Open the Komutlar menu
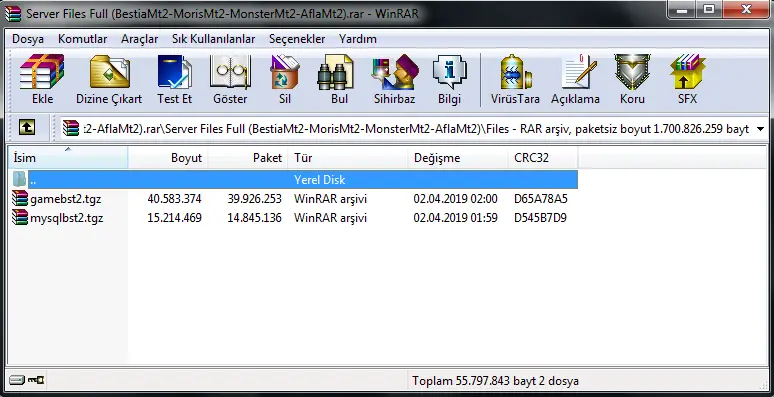 (x=82, y=39)
